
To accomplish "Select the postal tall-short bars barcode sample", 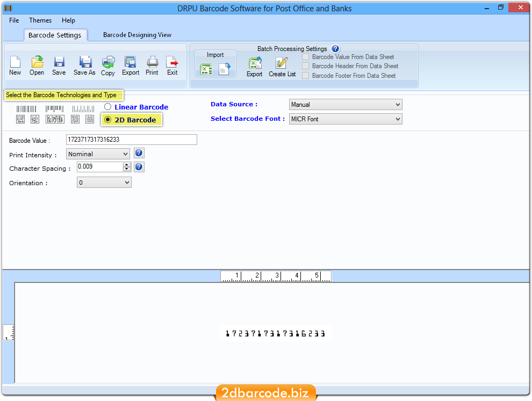I will point(83,109).
